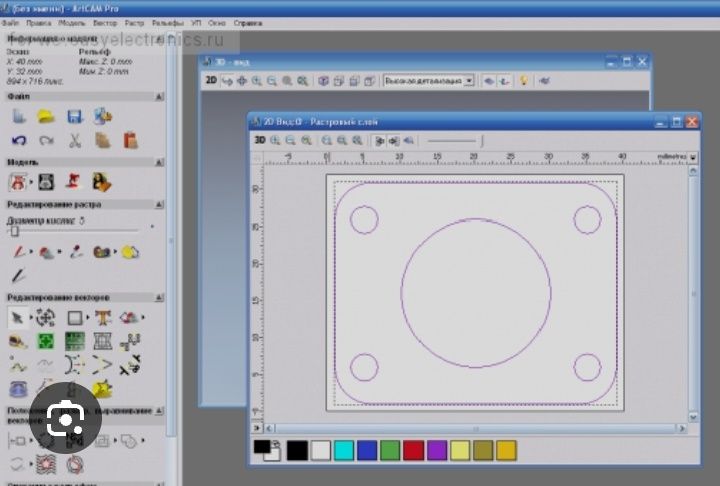Open the detail level dropdown in the 3D toolbar
The height and width of the screenshot is (486, 720).
coord(468,80)
